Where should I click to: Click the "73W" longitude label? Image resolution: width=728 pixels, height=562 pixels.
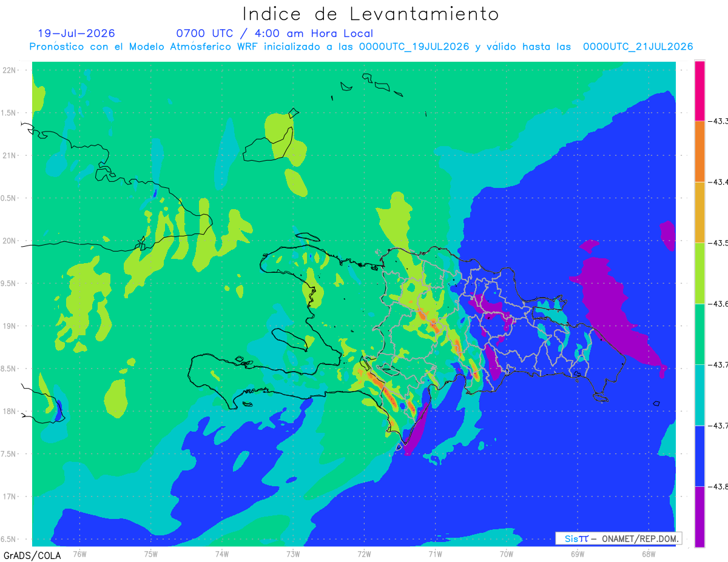[293, 554]
